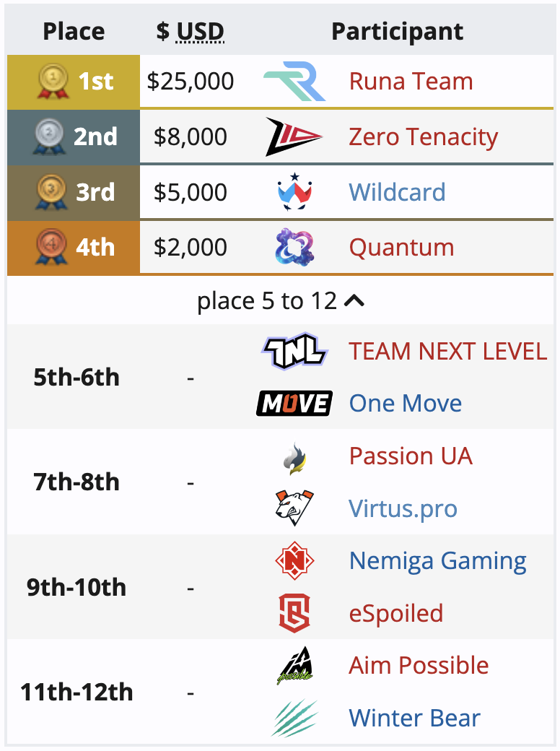Image resolution: width=560 pixels, height=751 pixels.
Task: Click the Quantum team logo icon
Action: (294, 247)
